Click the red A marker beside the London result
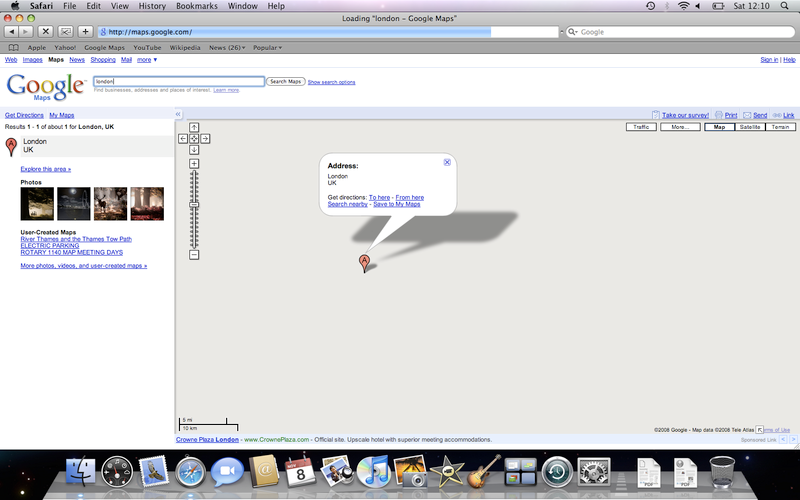800x500 pixels. pyautogui.click(x=11, y=147)
